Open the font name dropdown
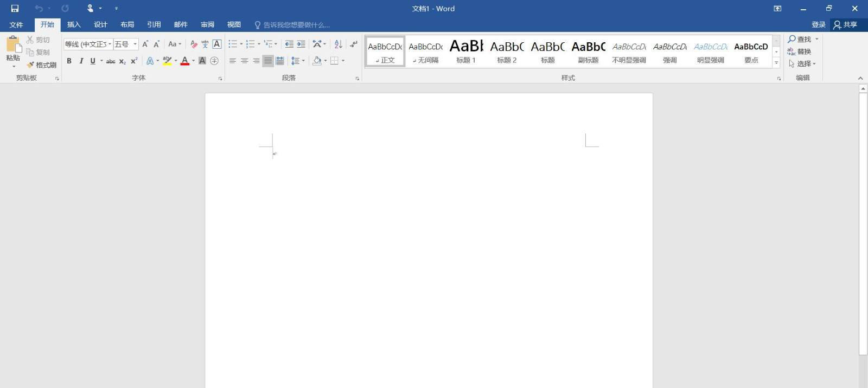868x388 pixels. 110,44
